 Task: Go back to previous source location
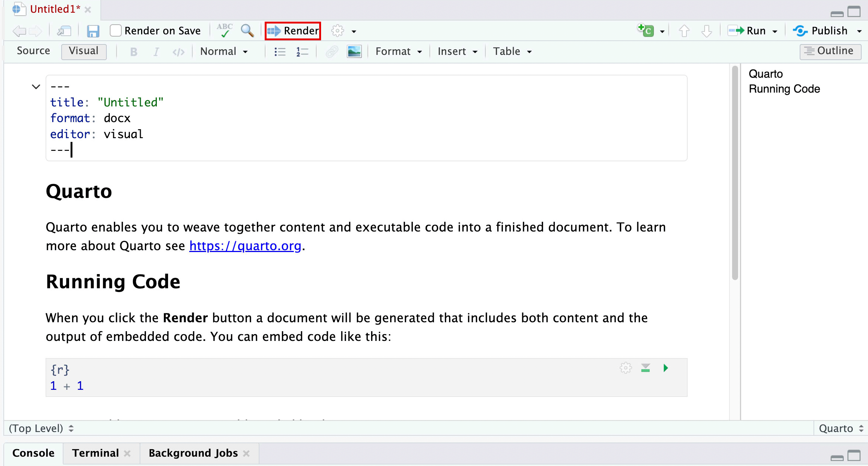coord(19,31)
